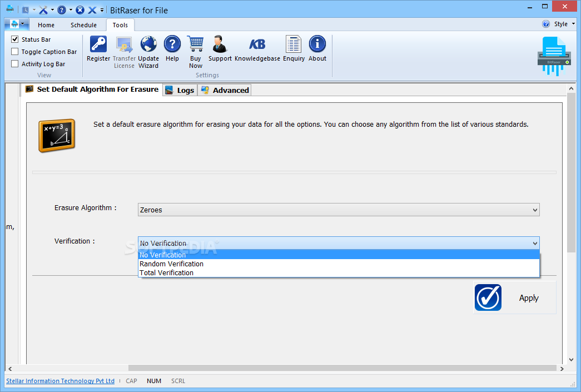The width and height of the screenshot is (581, 392).
Task: Open the Advanced tab
Action: (225, 90)
